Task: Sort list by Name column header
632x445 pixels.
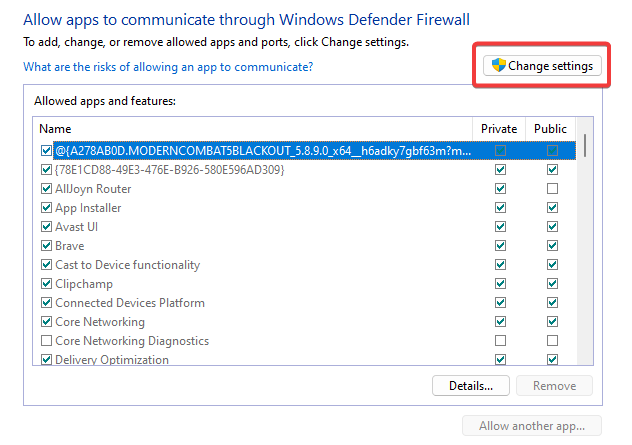Action: [250, 129]
